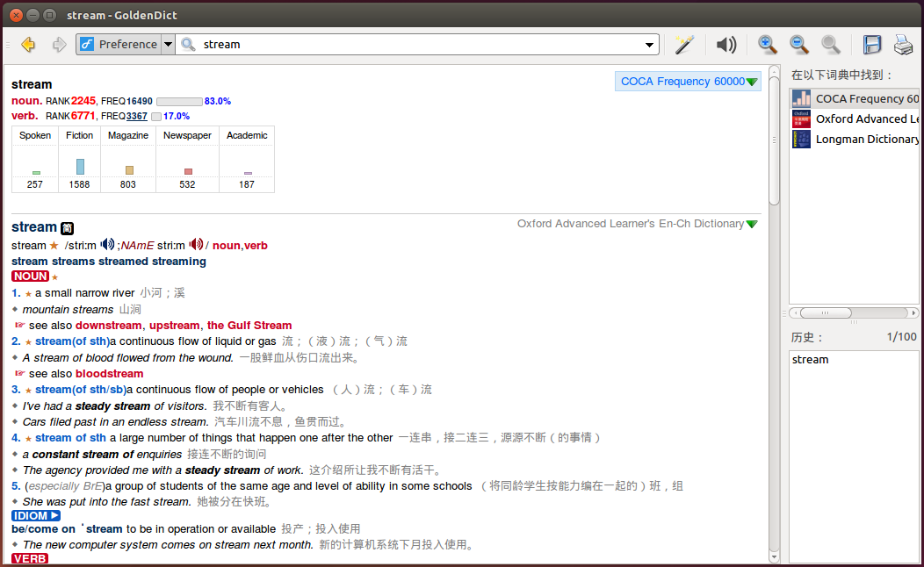Click the purple Academic frequency bar
The image size is (924, 567).
[248, 173]
